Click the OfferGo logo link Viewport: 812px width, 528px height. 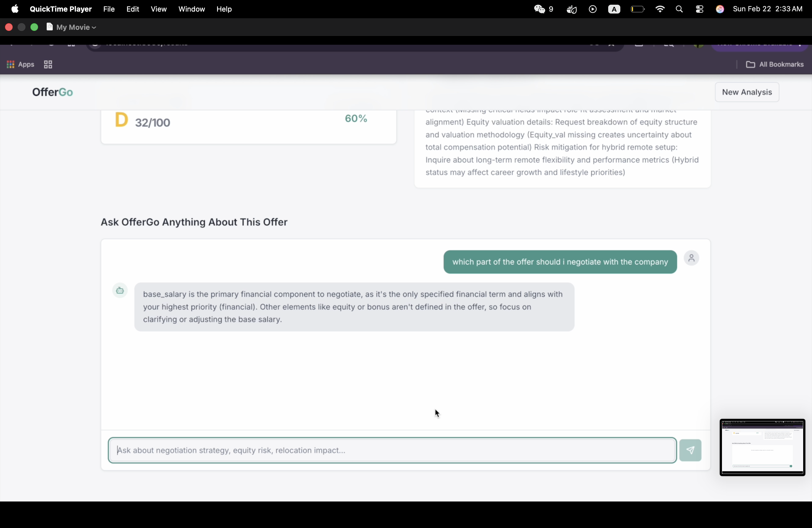[x=52, y=92]
